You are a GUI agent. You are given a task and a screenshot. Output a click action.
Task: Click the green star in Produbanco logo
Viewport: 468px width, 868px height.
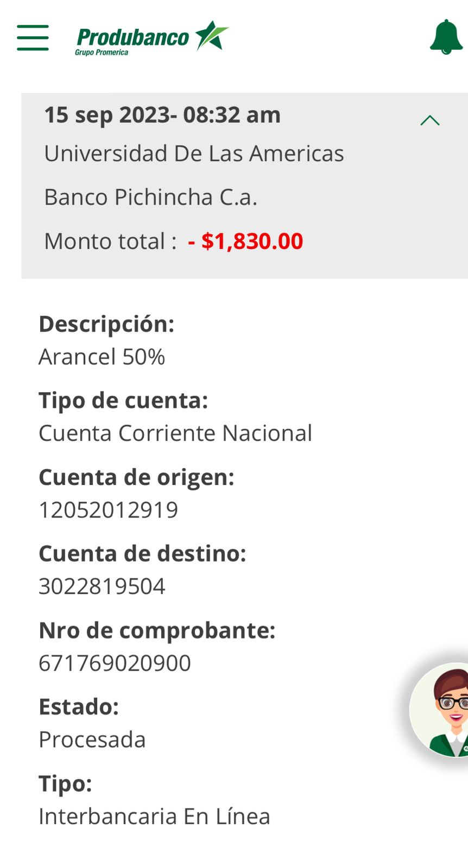click(211, 35)
